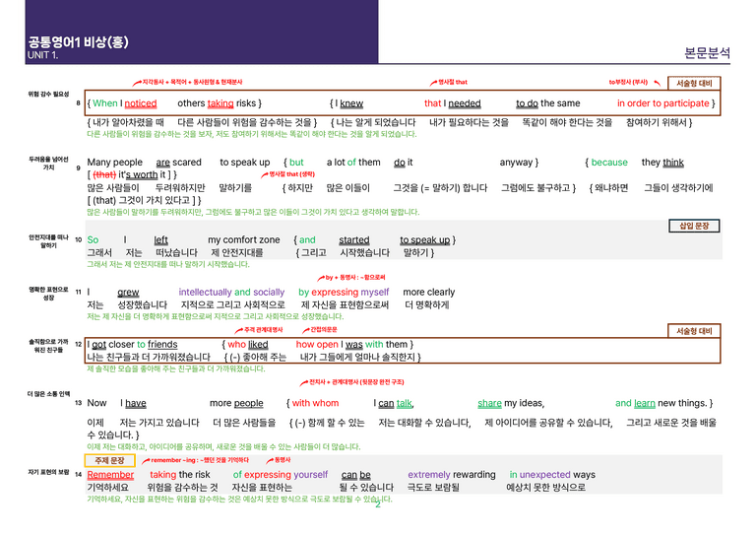756x535 pixels.
Task: Click 'Many people' in sentence 9
Action: coord(115,163)
